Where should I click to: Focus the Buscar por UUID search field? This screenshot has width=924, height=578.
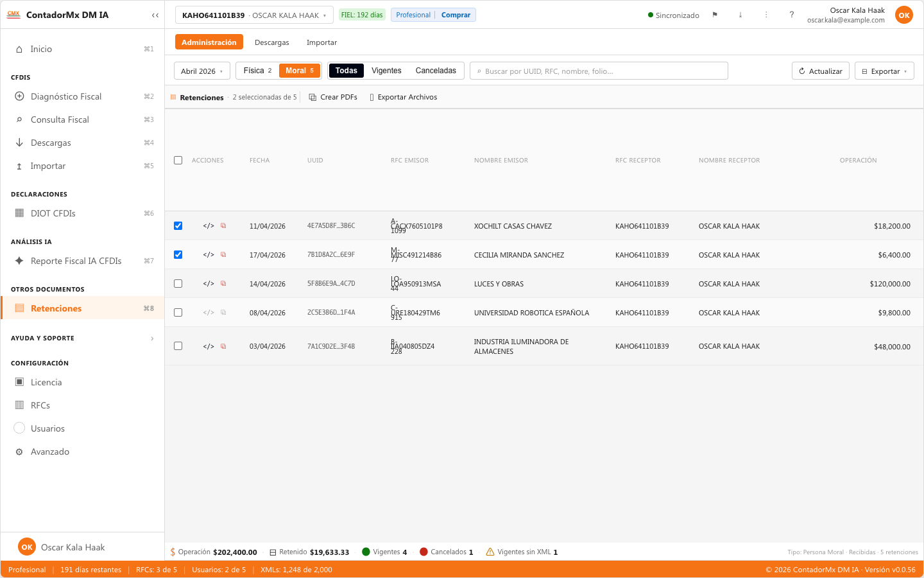pyautogui.click(x=599, y=71)
